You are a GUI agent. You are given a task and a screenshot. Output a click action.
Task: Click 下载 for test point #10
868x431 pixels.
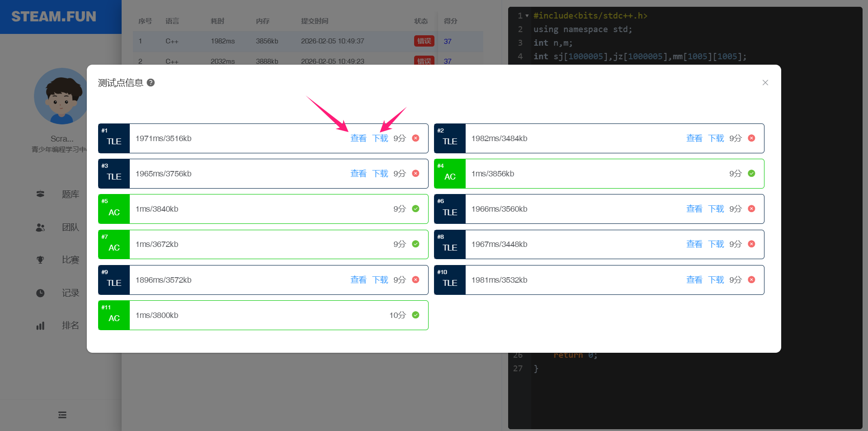[x=716, y=280]
